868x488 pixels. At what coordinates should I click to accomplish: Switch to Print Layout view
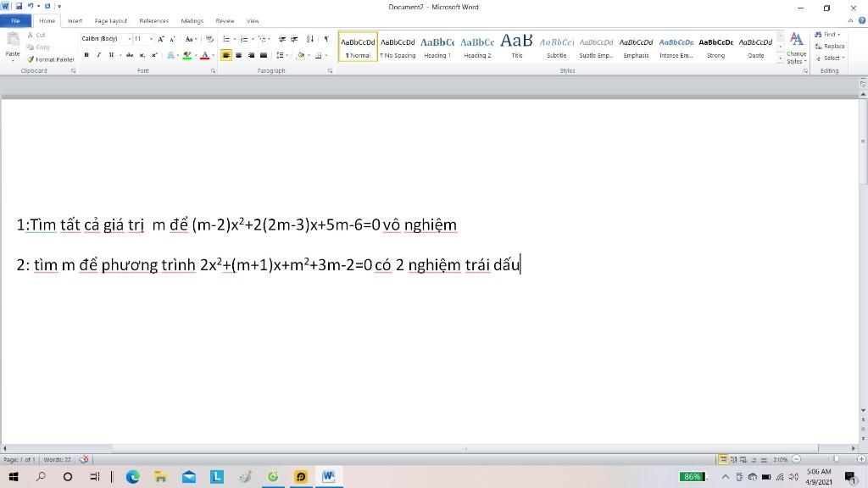pos(723,459)
